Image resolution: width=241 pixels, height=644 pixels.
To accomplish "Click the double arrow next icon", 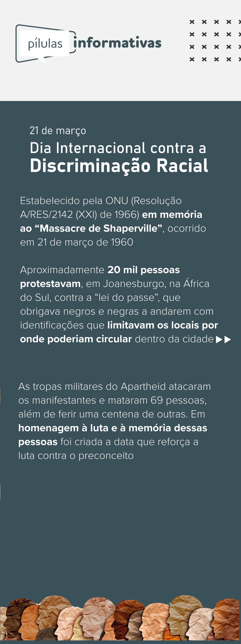I will pyautogui.click(x=223, y=339).
